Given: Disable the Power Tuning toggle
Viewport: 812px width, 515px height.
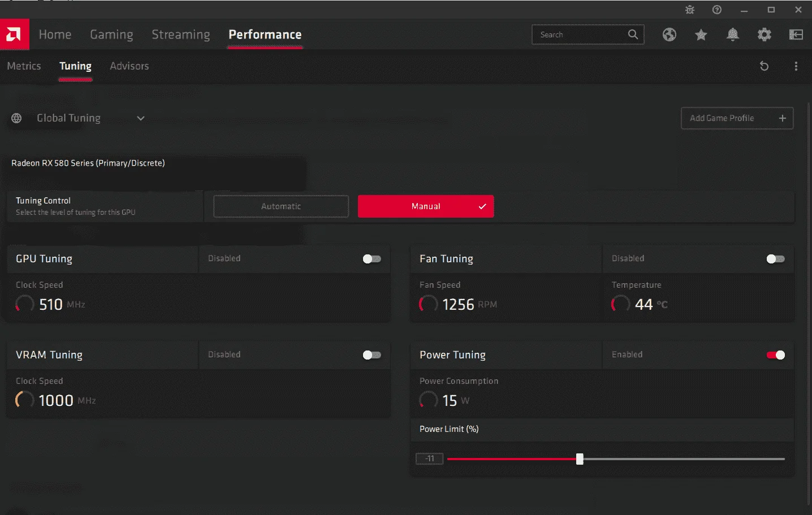Looking at the screenshot, I should [776, 355].
